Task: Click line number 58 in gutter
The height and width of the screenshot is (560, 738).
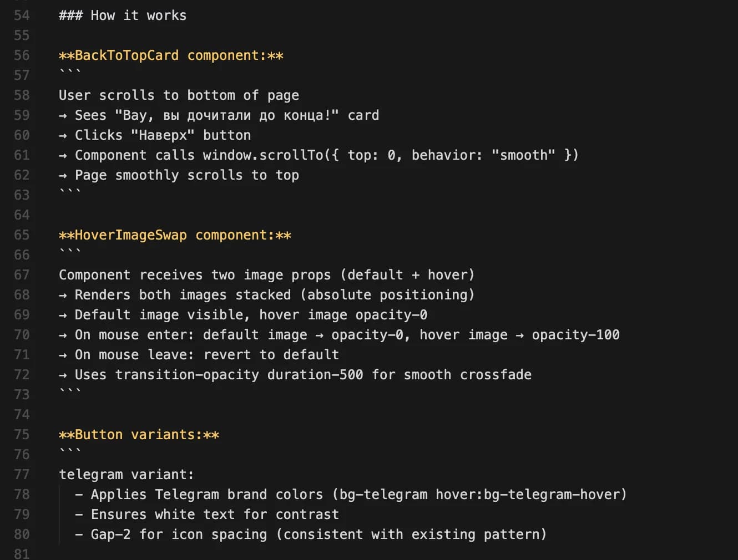Action: (x=22, y=95)
